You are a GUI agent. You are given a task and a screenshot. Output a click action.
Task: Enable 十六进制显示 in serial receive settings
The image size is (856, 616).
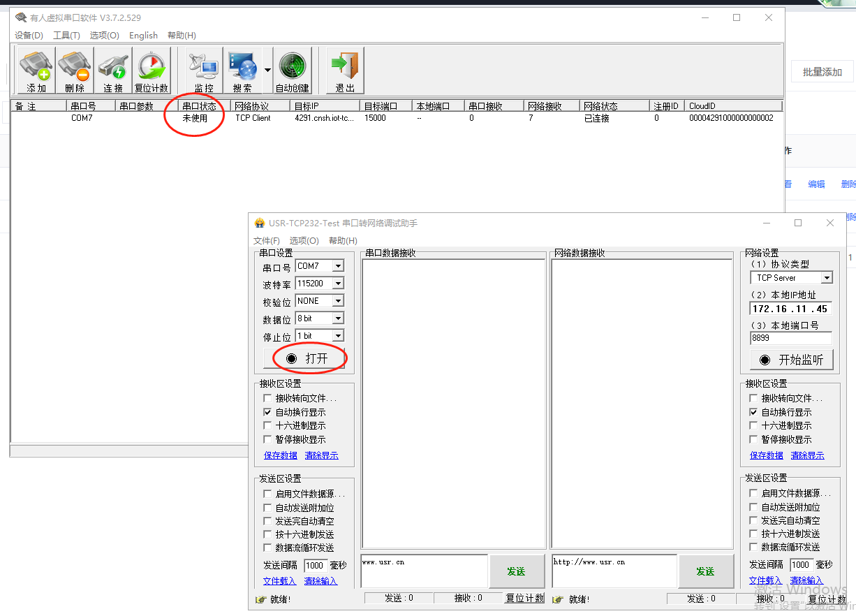pos(267,425)
